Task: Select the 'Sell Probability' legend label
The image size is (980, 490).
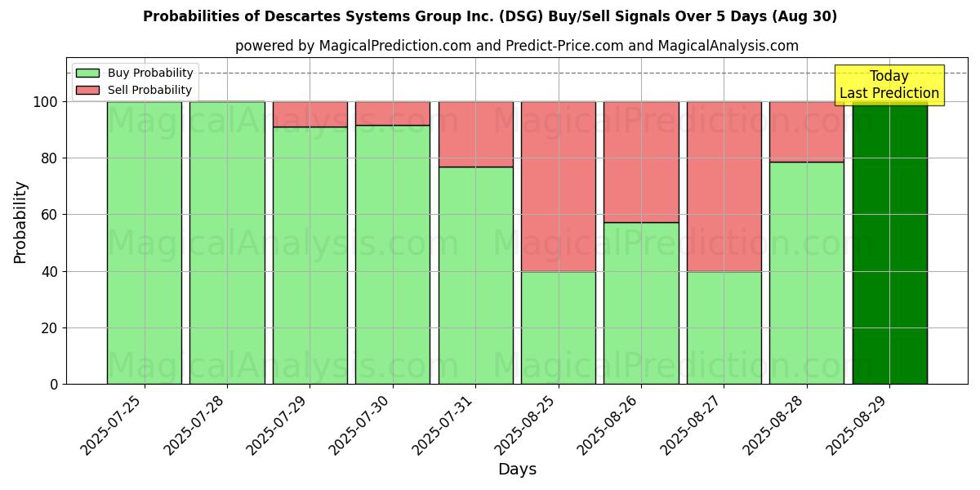Action: click(149, 90)
